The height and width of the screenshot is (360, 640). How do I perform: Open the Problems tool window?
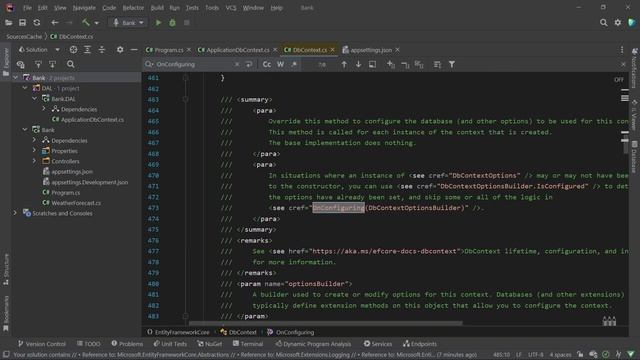click(x=127, y=344)
